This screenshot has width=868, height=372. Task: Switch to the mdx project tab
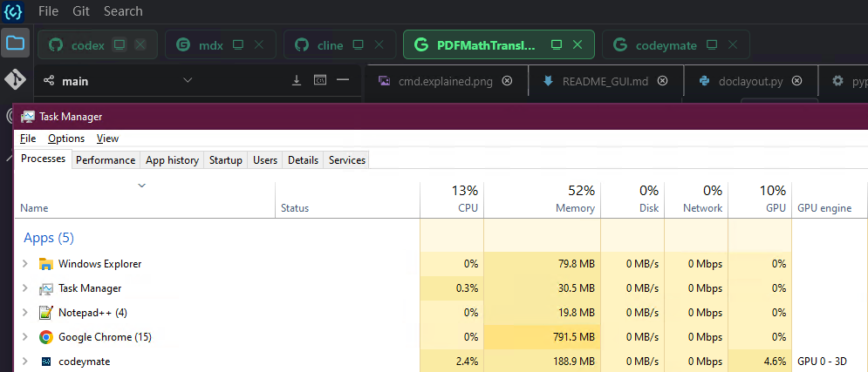tap(221, 44)
